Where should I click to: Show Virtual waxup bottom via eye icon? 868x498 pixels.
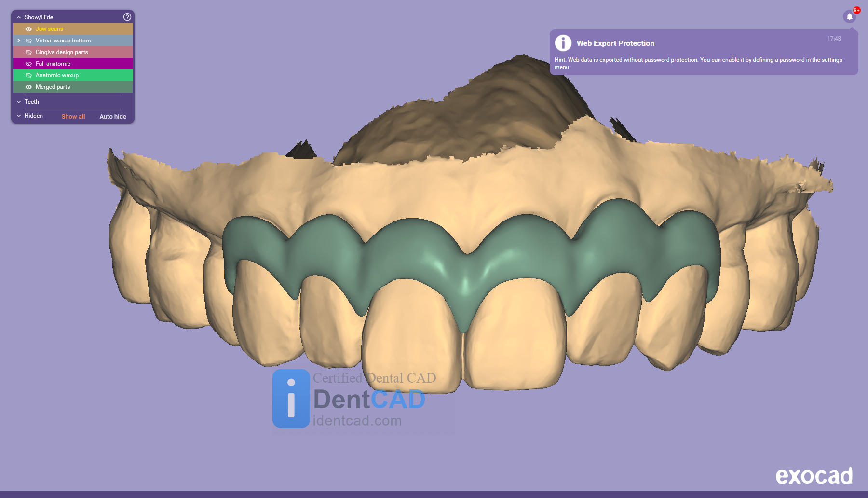[x=28, y=41]
